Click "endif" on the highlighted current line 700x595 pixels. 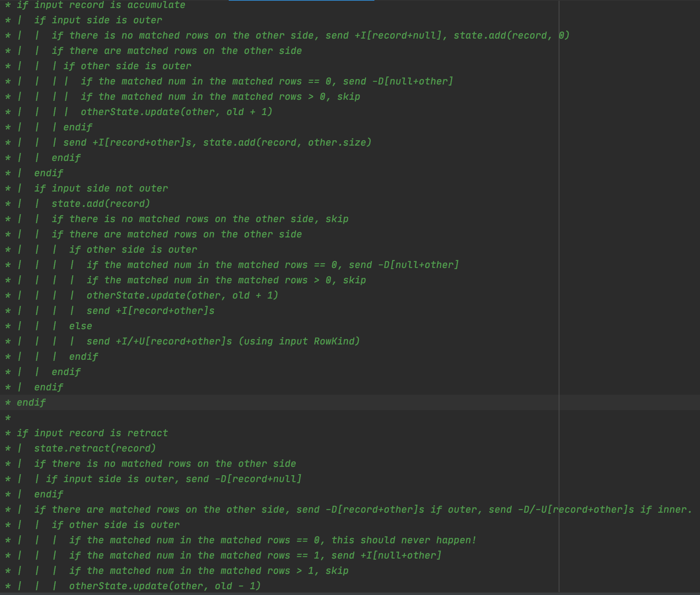point(31,403)
